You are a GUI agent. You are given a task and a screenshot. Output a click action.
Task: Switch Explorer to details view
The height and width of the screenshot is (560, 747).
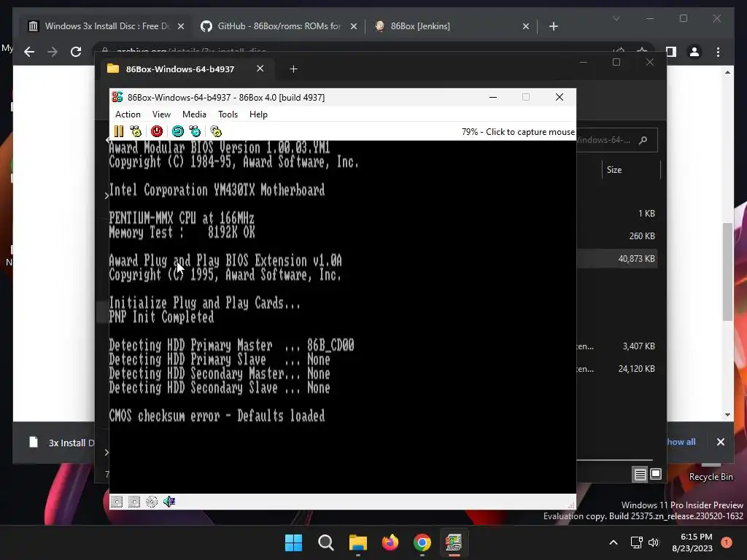coord(640,474)
